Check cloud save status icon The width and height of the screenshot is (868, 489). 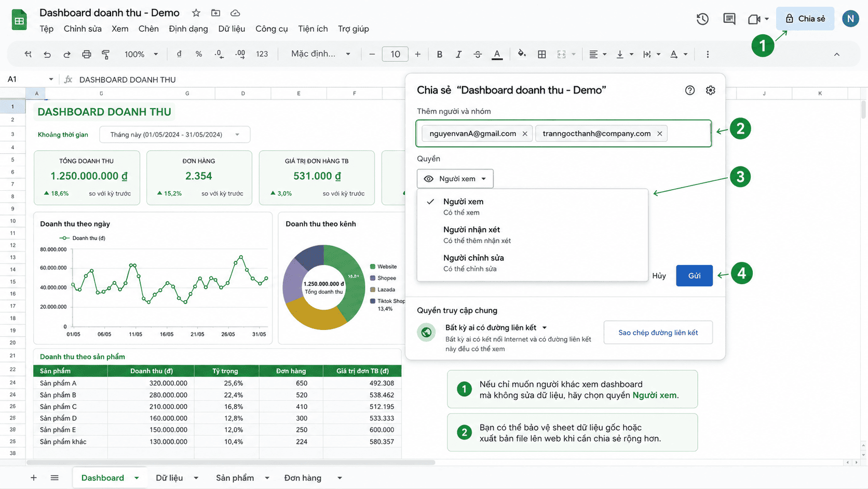pyautogui.click(x=235, y=13)
